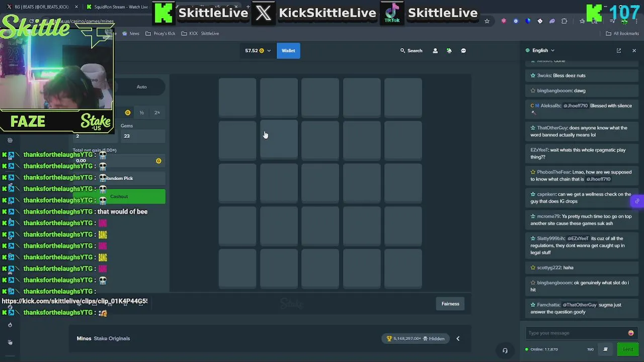Switch to the Auto betting tab

tap(142, 87)
